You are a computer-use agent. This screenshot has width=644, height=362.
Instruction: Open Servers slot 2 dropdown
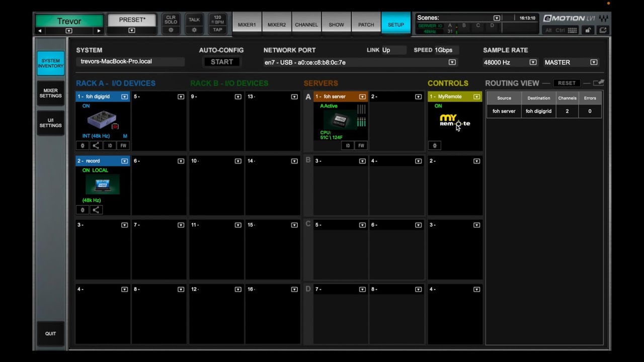point(418,97)
